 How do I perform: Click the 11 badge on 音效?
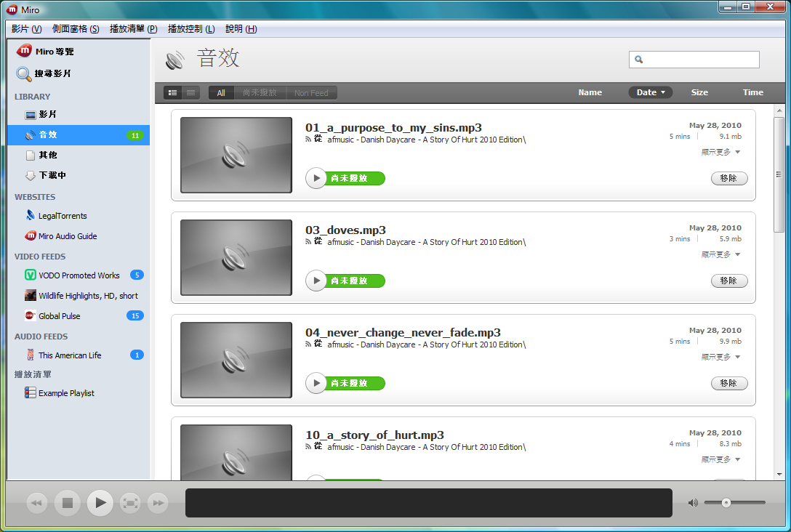coord(134,135)
